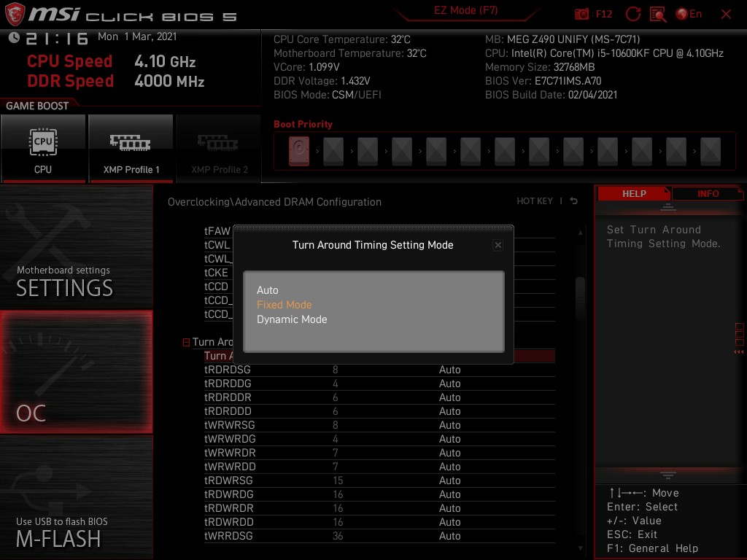
Task: Click the tRDWRSG Auto value field
Action: pyautogui.click(x=449, y=481)
